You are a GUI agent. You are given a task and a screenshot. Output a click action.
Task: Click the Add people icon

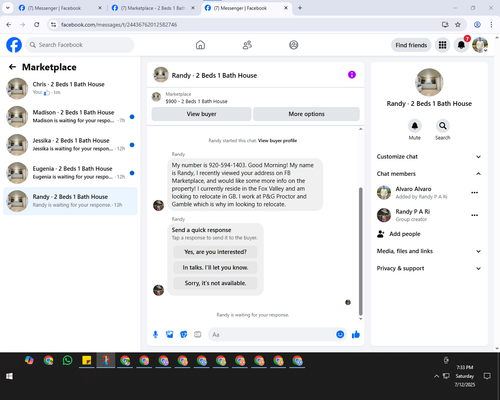380,234
